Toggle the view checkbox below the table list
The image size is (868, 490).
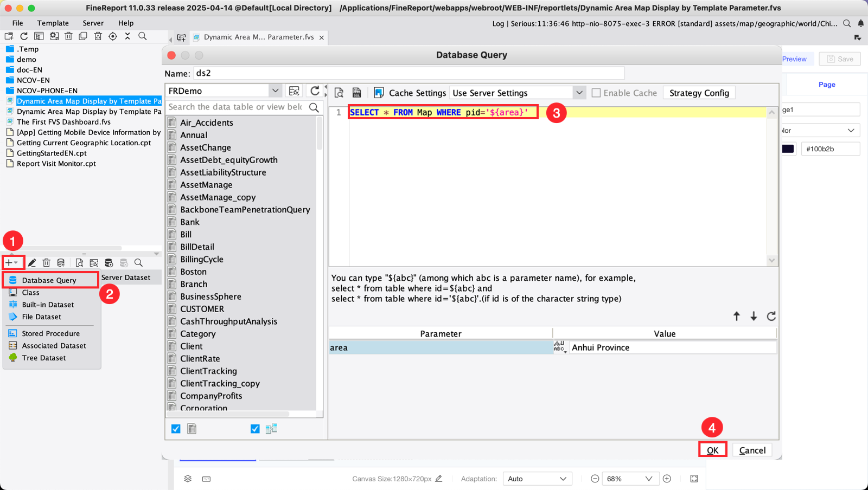click(255, 429)
